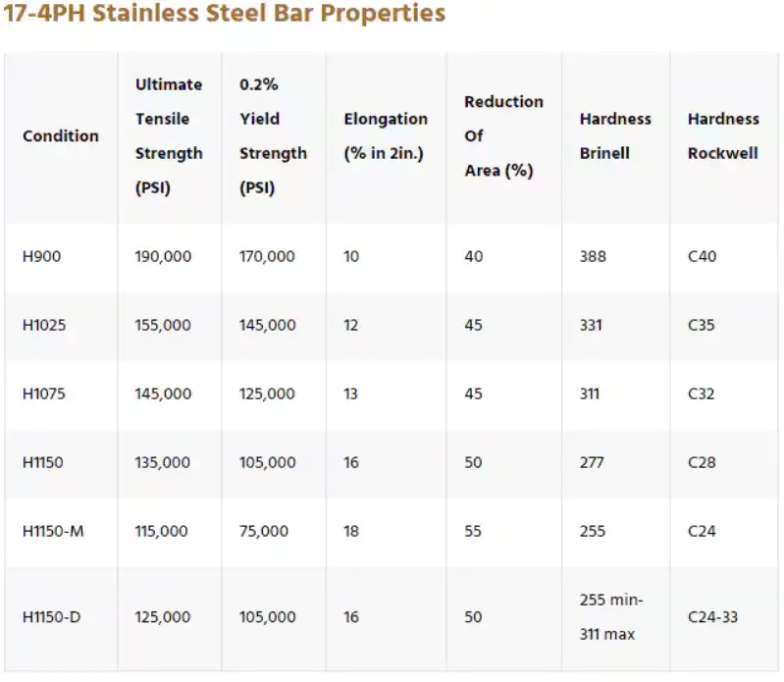Image resolution: width=784 pixels, height=682 pixels.
Task: Click the Rockwell value C24-33
Action: [x=713, y=617]
